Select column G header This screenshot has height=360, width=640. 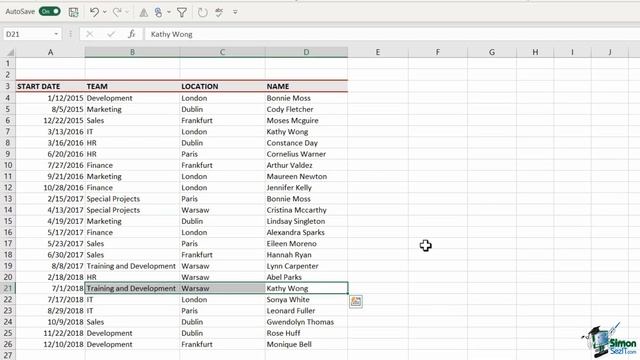click(x=492, y=52)
